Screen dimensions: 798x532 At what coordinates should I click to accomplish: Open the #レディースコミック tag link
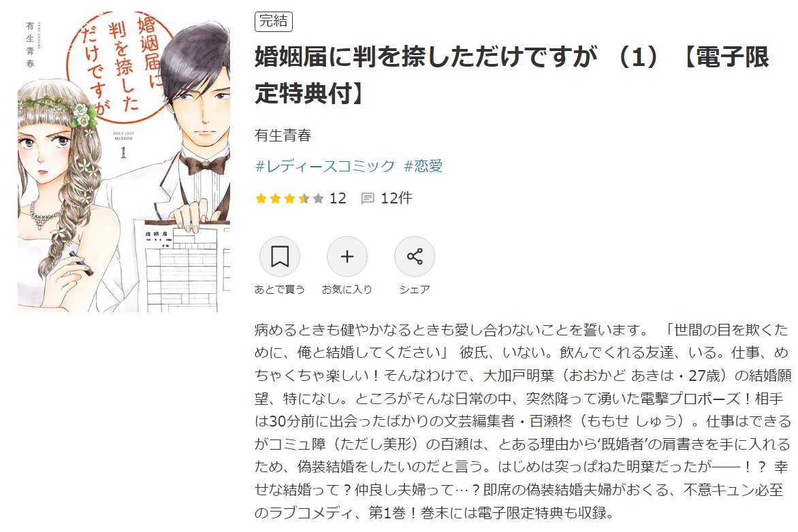pyautogui.click(x=325, y=166)
